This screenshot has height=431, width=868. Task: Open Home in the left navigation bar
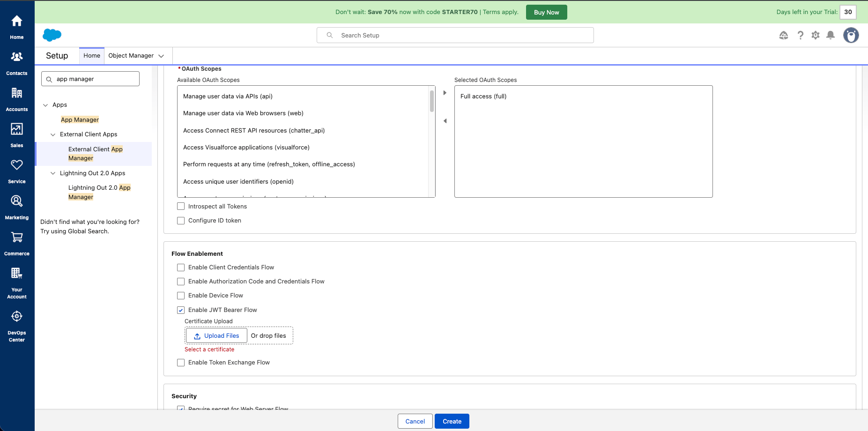[17, 27]
